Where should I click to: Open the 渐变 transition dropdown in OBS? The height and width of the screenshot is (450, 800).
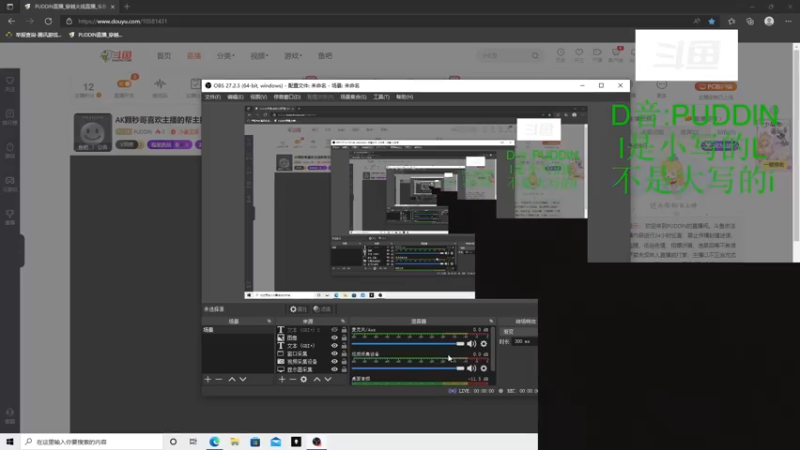(x=519, y=332)
